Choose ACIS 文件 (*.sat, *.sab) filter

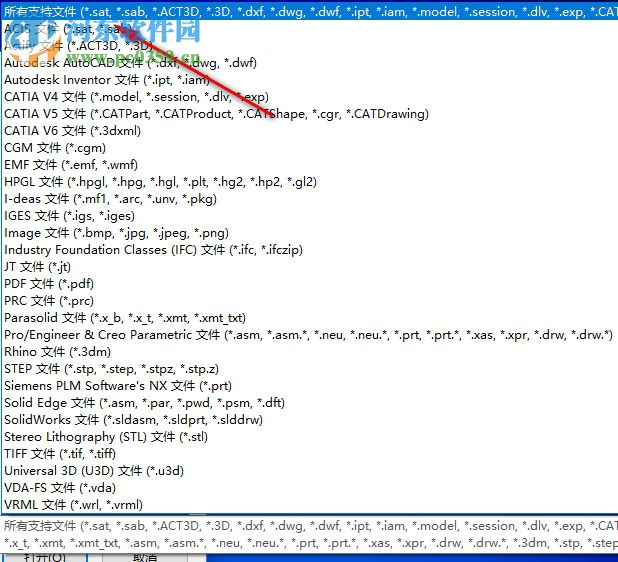310,29
